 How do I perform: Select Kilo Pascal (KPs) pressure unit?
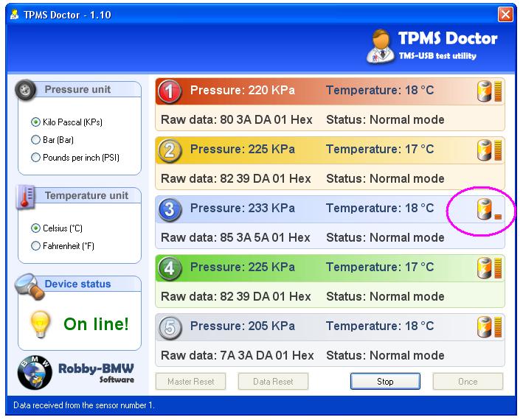click(x=66, y=122)
